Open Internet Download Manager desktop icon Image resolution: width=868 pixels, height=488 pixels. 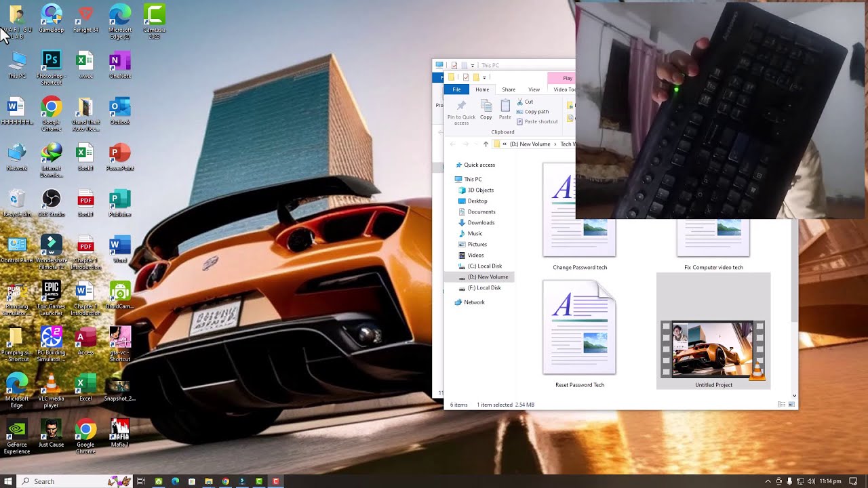click(51, 160)
